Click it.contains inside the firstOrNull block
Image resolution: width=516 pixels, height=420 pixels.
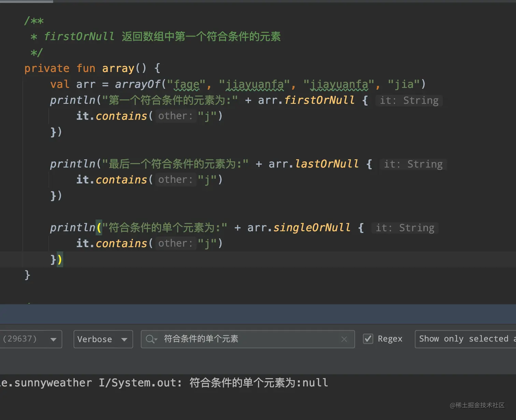point(112,116)
